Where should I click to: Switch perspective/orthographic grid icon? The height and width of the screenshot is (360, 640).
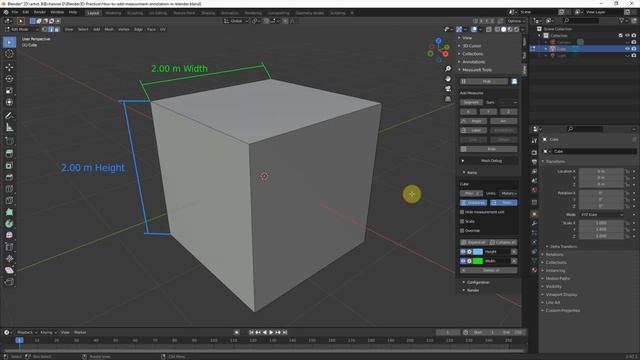448,99
